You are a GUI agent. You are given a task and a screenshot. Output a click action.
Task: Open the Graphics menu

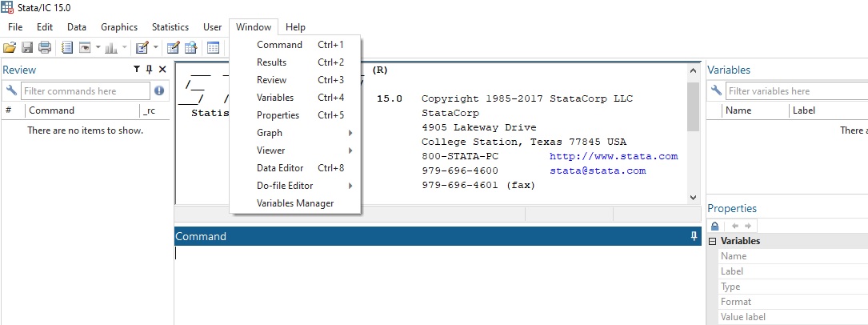119,27
